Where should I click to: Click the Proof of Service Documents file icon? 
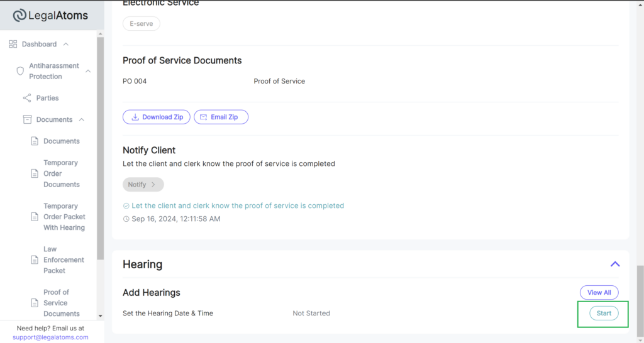click(x=35, y=303)
